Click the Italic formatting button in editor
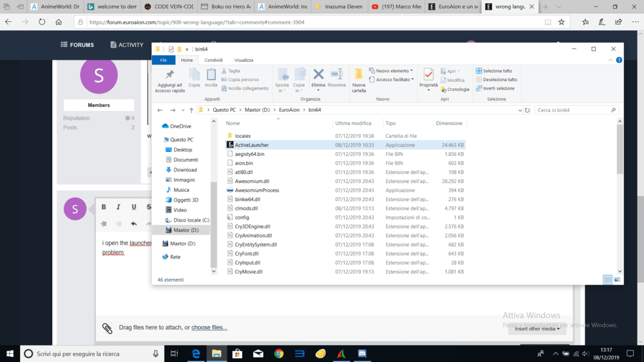 point(118,207)
